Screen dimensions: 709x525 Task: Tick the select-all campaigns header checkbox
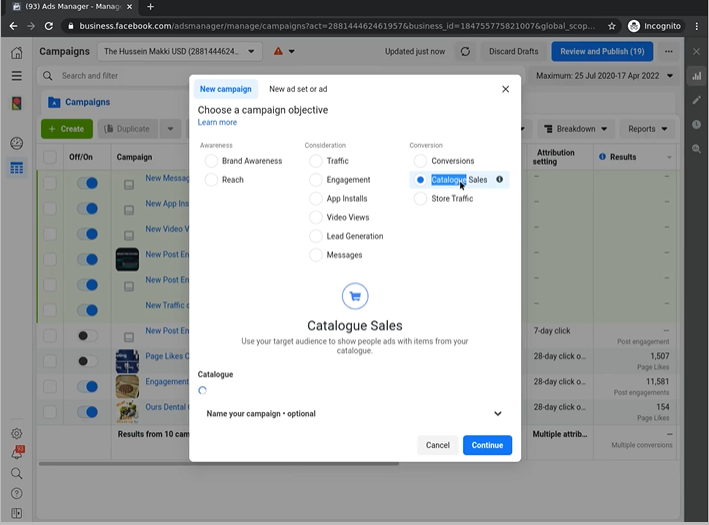pyautogui.click(x=50, y=157)
